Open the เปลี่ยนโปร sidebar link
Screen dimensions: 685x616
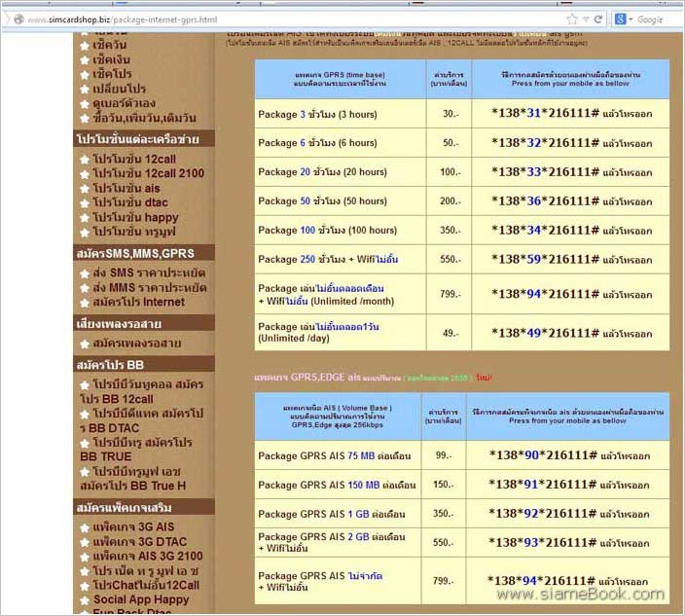(x=120, y=89)
